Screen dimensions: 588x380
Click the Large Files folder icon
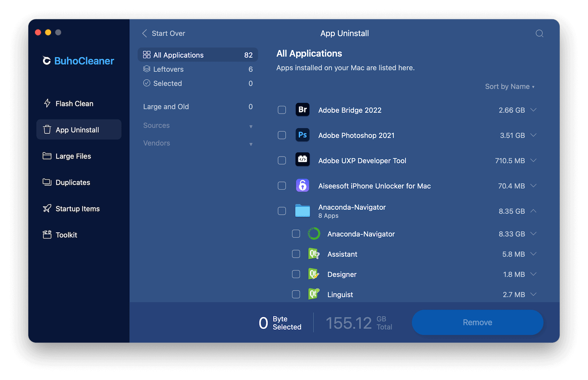[x=47, y=156]
